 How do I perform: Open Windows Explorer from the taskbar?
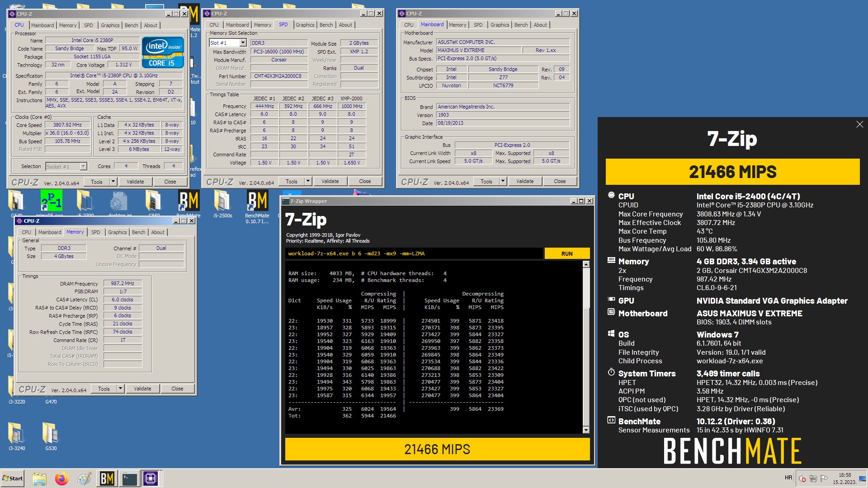(x=39, y=479)
